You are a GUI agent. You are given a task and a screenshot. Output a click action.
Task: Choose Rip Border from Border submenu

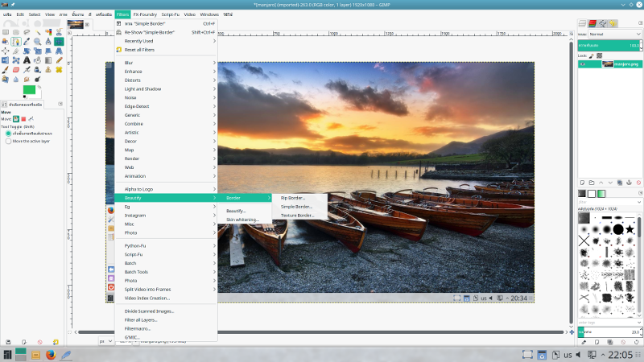point(293,198)
